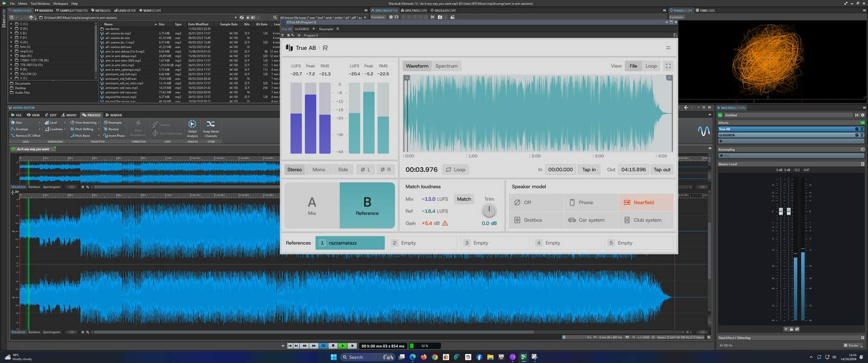
Task: Toggle left channel phase invert (Ø L)
Action: click(x=365, y=170)
